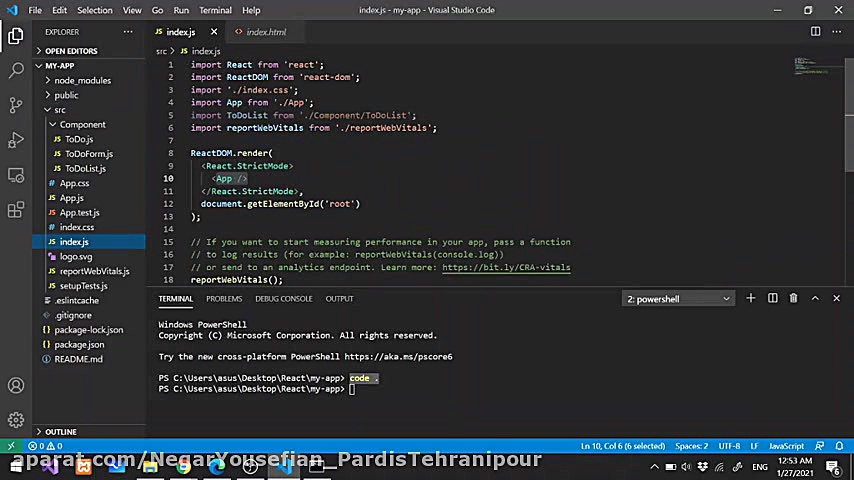Open the Extensions view icon
This screenshot has width=854, height=480.
click(x=16, y=210)
